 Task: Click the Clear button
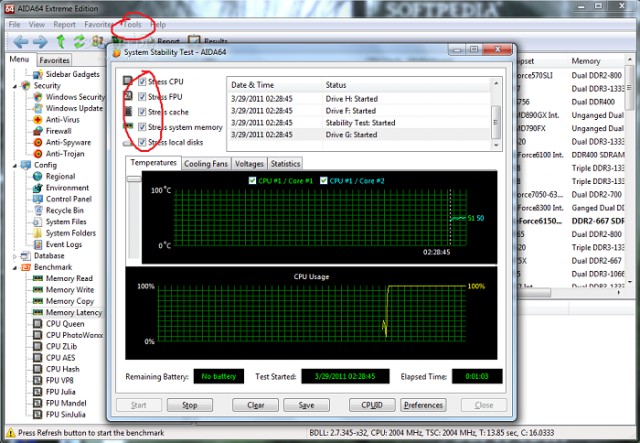256,405
